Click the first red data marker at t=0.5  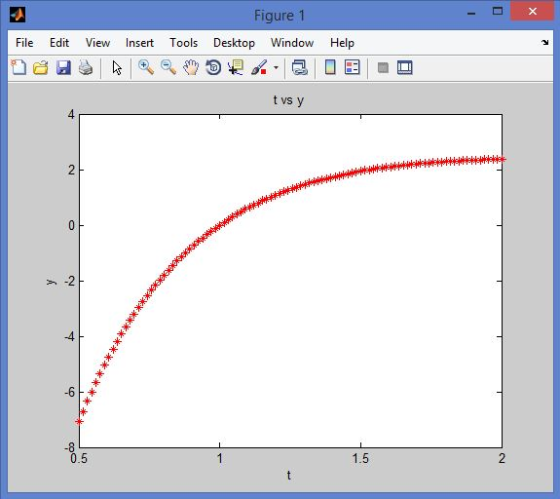(x=79, y=421)
